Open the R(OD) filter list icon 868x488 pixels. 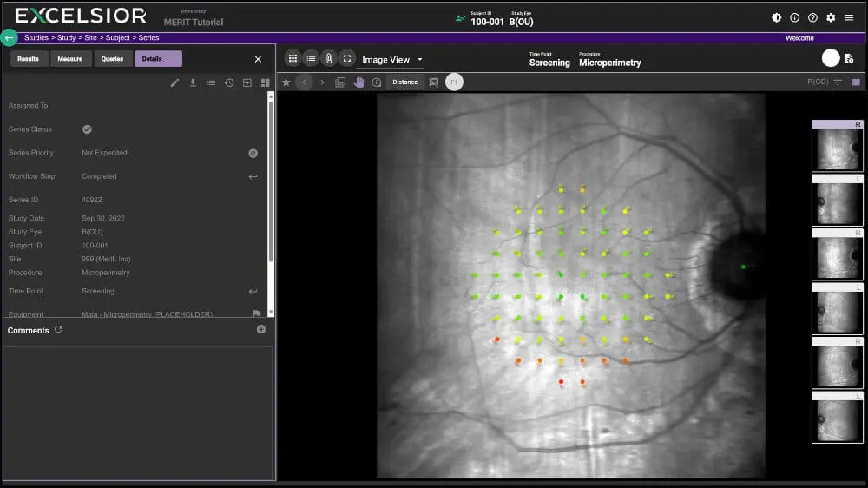coord(838,82)
